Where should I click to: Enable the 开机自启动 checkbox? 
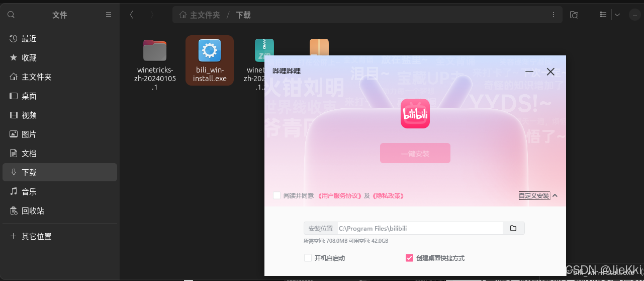pyautogui.click(x=308, y=258)
